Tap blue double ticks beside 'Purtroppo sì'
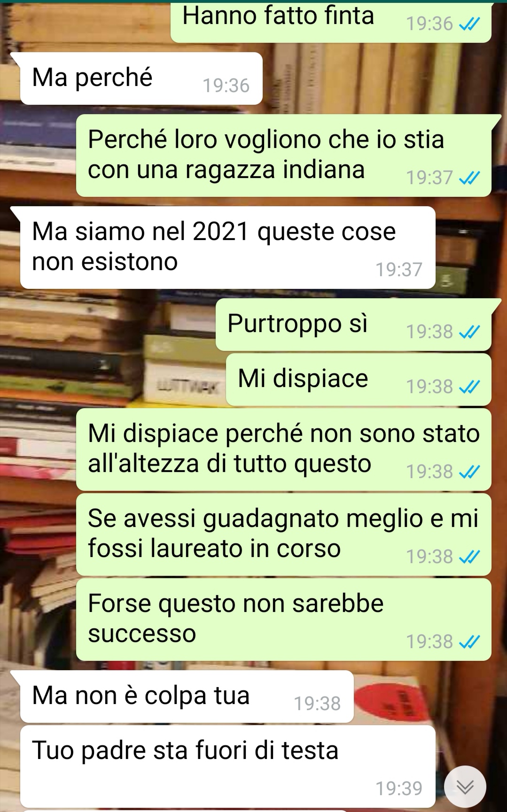 [469, 332]
